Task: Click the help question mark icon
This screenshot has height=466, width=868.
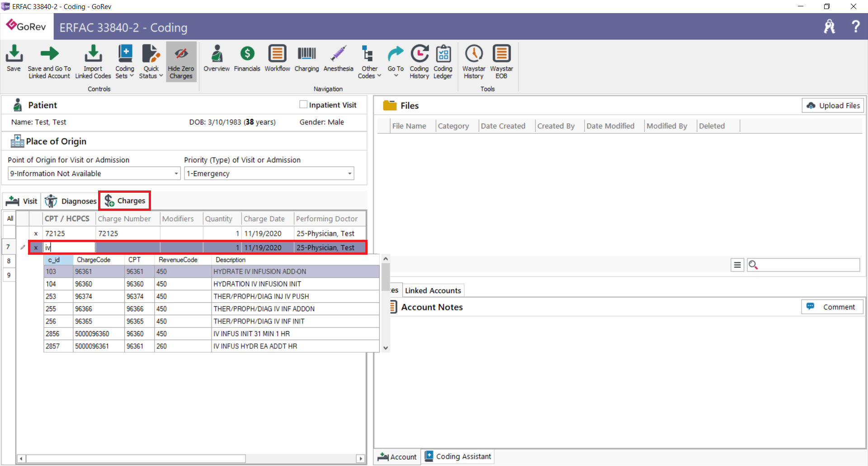Action: click(855, 27)
